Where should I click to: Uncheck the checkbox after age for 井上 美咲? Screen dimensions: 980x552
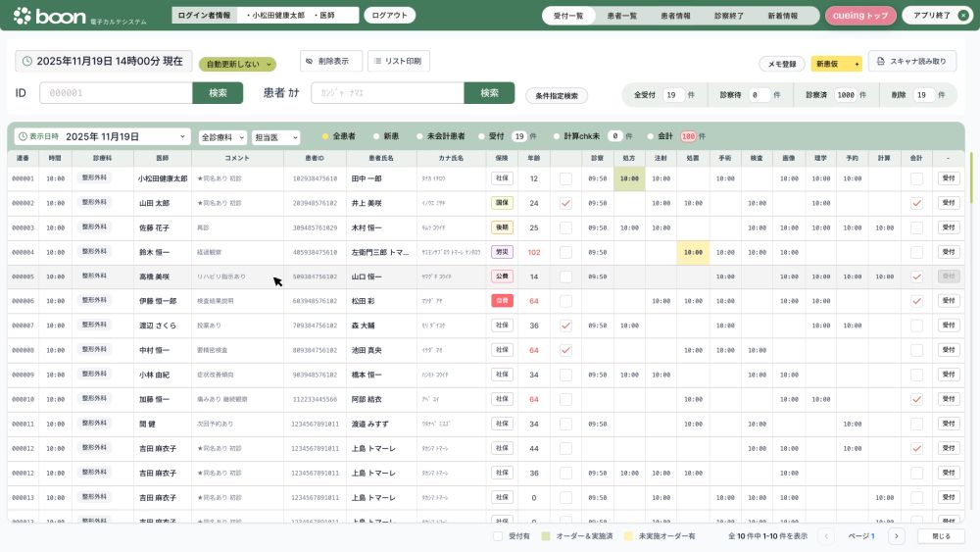click(x=565, y=203)
